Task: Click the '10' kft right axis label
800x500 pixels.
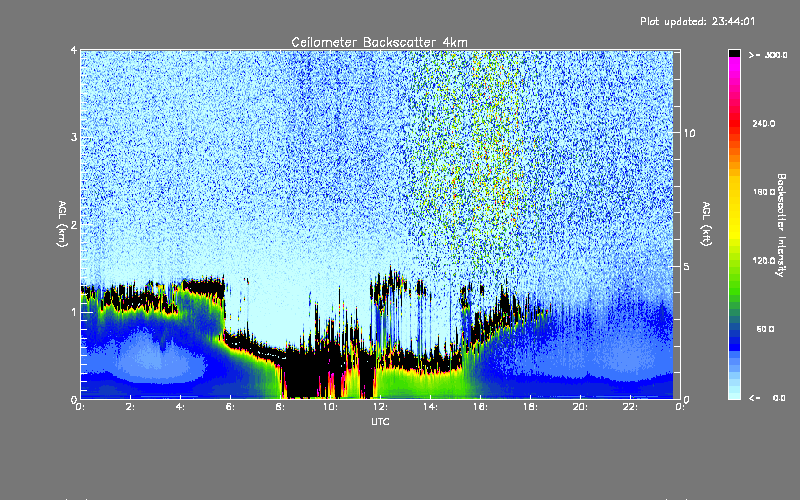Action: pyautogui.click(x=689, y=133)
